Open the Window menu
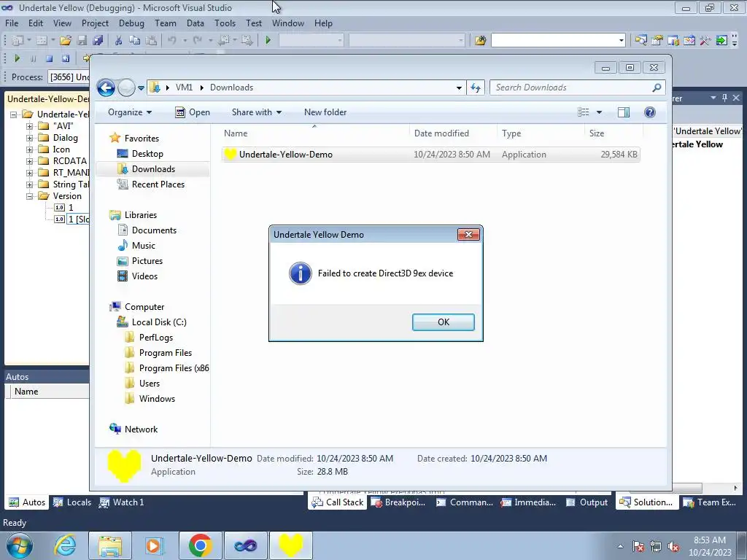 tap(287, 23)
